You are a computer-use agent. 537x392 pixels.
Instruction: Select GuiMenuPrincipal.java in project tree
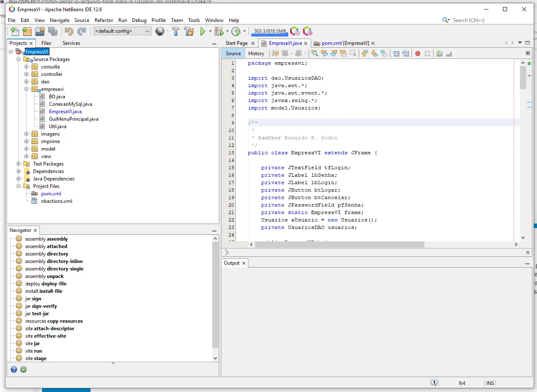[74, 119]
